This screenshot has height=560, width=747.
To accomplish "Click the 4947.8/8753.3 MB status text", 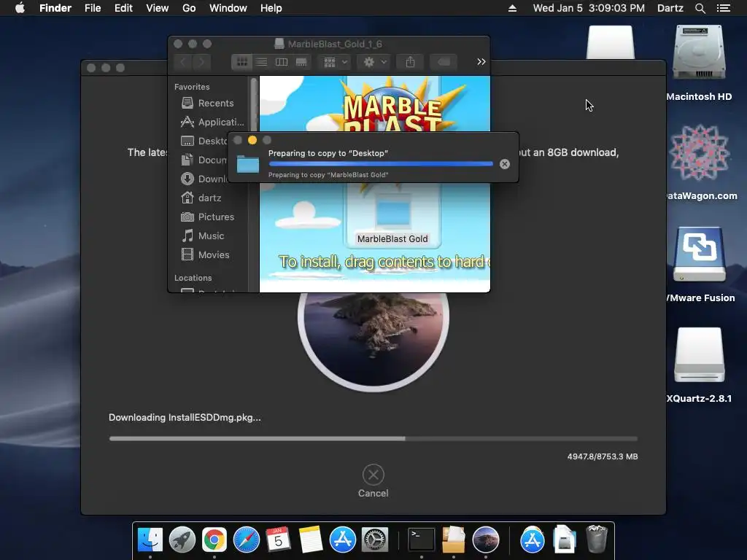I will 602,456.
